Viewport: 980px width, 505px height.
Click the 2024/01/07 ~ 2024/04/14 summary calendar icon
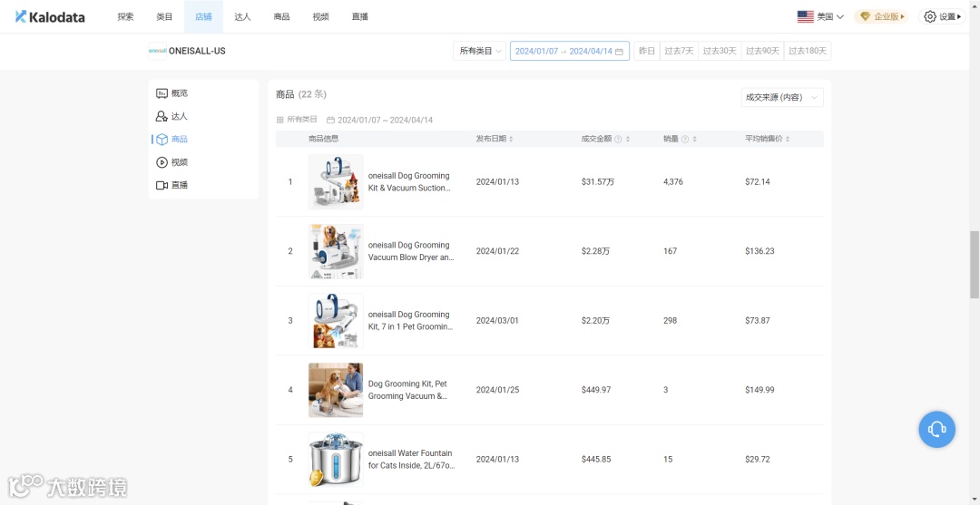pyautogui.click(x=331, y=120)
